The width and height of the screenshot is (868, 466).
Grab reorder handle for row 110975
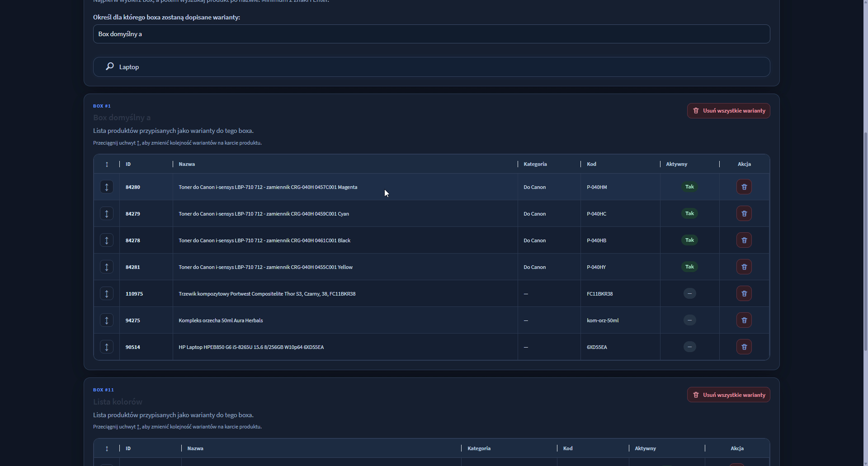coord(107,293)
